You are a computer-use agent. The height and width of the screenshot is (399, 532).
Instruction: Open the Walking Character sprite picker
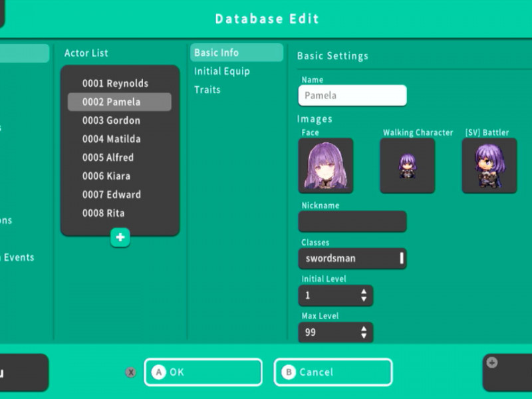407,166
